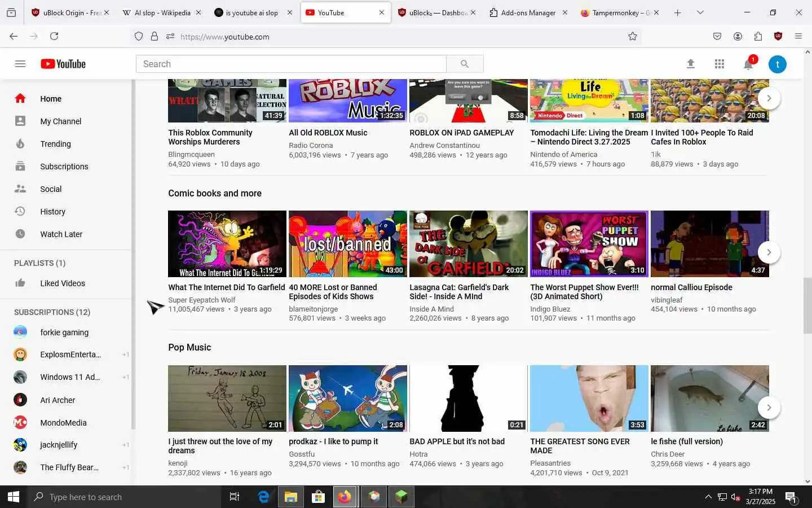Open the site padlock information
812x508 pixels.
click(155, 36)
